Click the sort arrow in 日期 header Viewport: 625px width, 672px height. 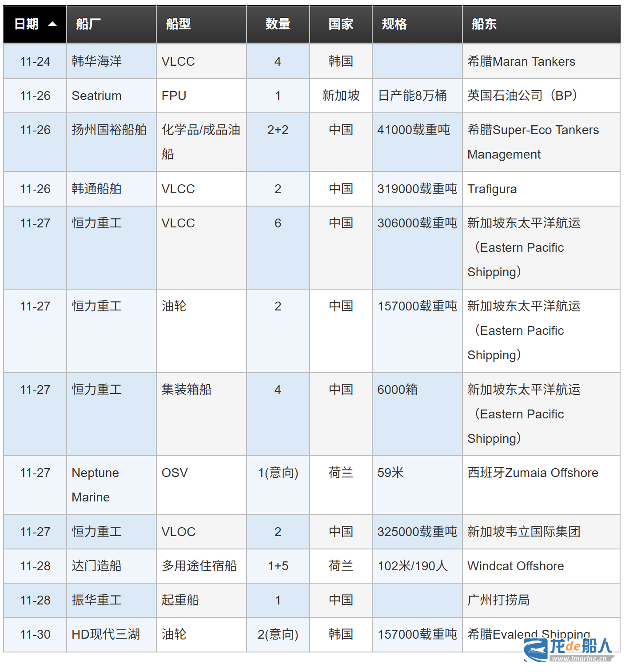pyautogui.click(x=52, y=24)
